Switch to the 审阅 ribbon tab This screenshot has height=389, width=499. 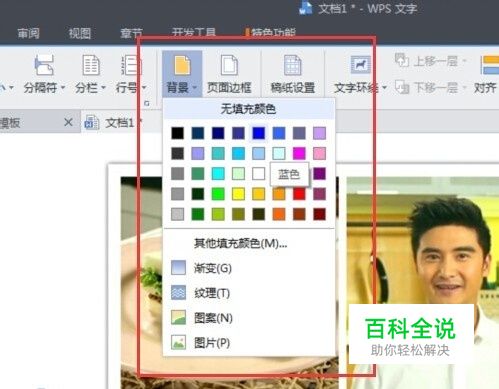[28, 33]
